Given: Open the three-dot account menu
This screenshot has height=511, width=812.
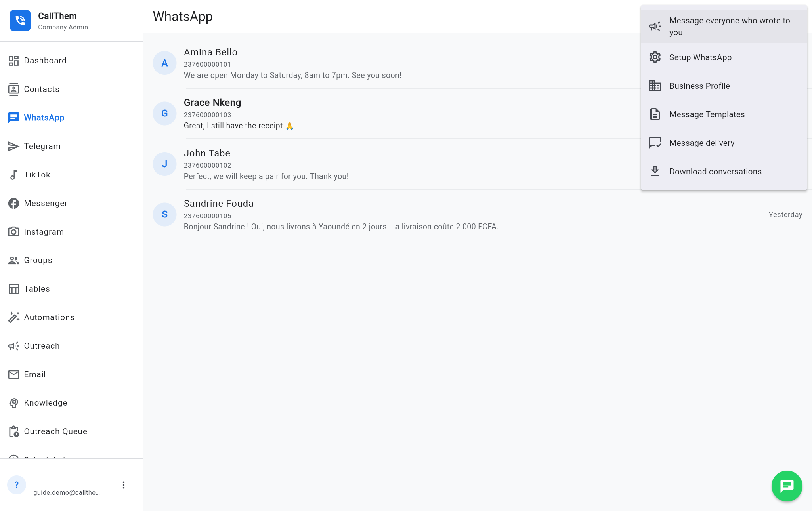Looking at the screenshot, I should point(124,485).
